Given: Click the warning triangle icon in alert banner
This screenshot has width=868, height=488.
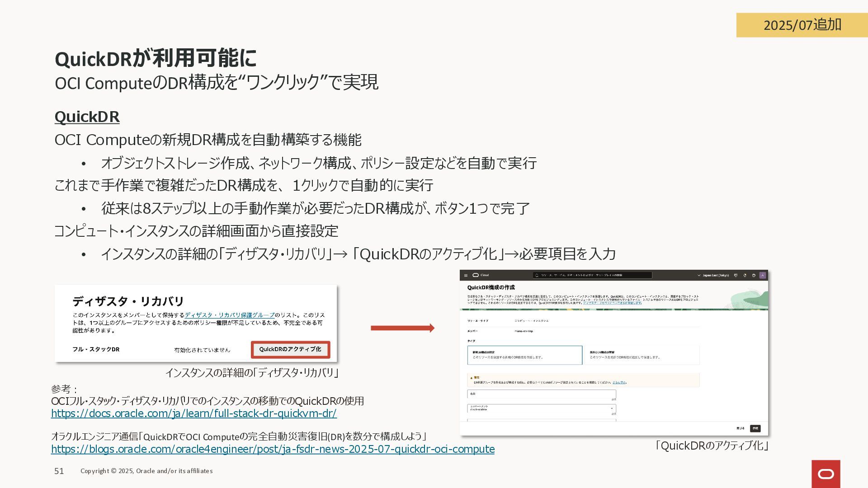Looking at the screenshot, I should point(472,378).
